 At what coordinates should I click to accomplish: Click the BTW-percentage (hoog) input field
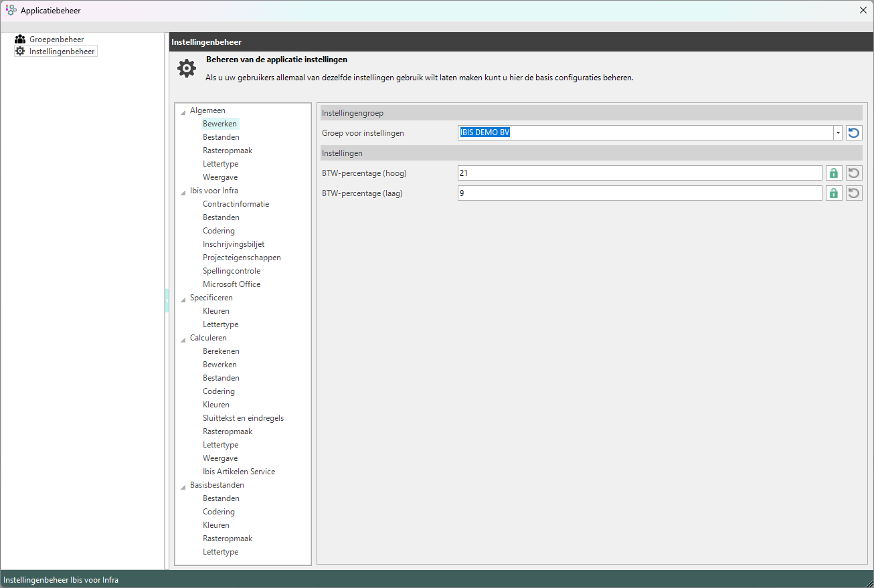pos(639,173)
